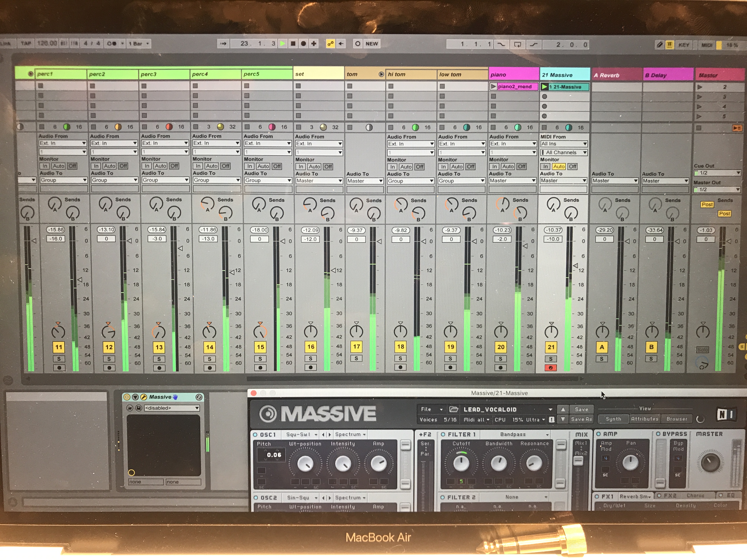Click Save button in Massive
Viewport: 747px width, 560px height.
[581, 409]
